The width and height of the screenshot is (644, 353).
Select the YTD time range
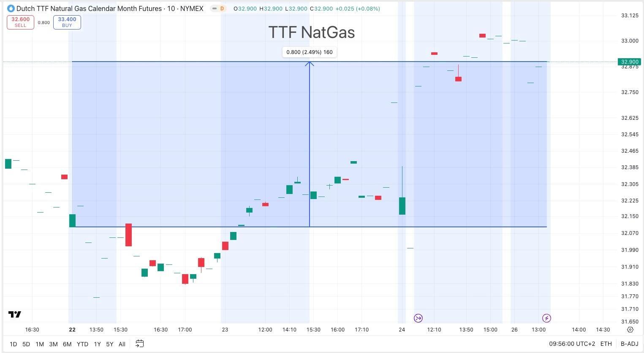(82, 344)
